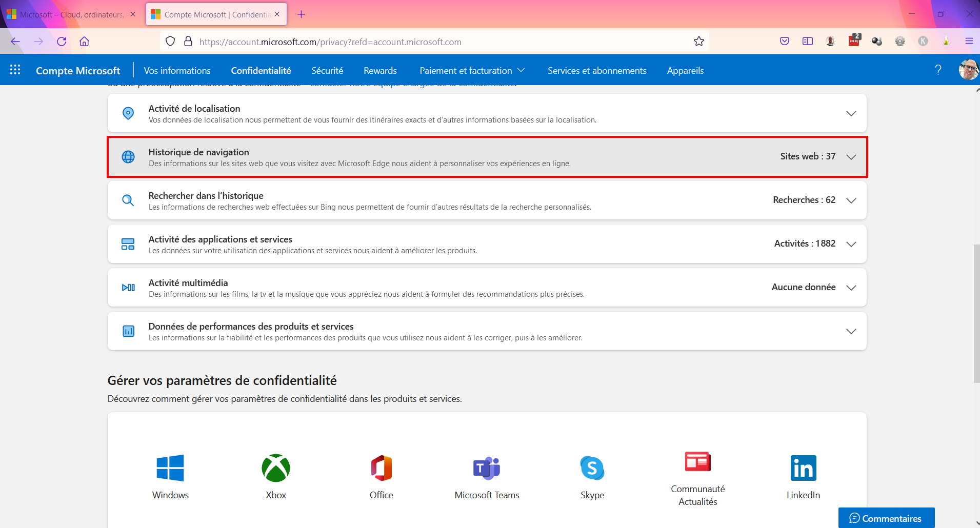980x528 pixels.
Task: Click Gérer vos paramètres de confidentialité heading
Action: [x=222, y=380]
